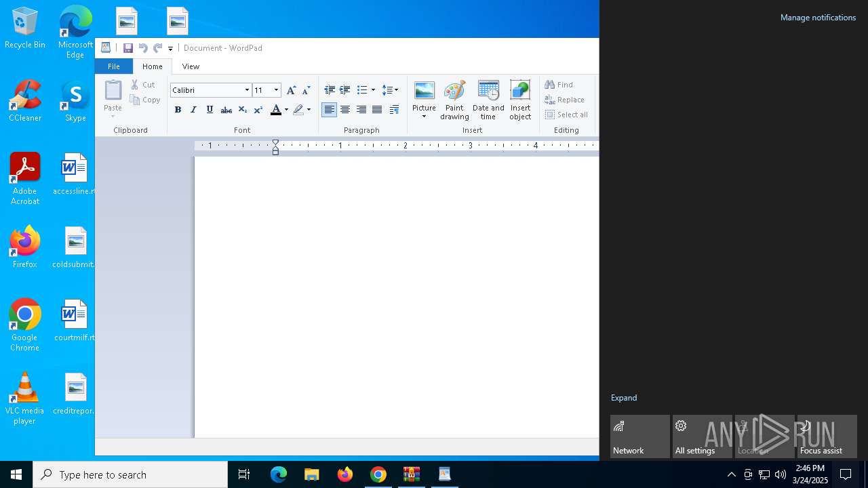Viewport: 868px width, 488px height.
Task: Click the Select all button
Action: tap(566, 115)
